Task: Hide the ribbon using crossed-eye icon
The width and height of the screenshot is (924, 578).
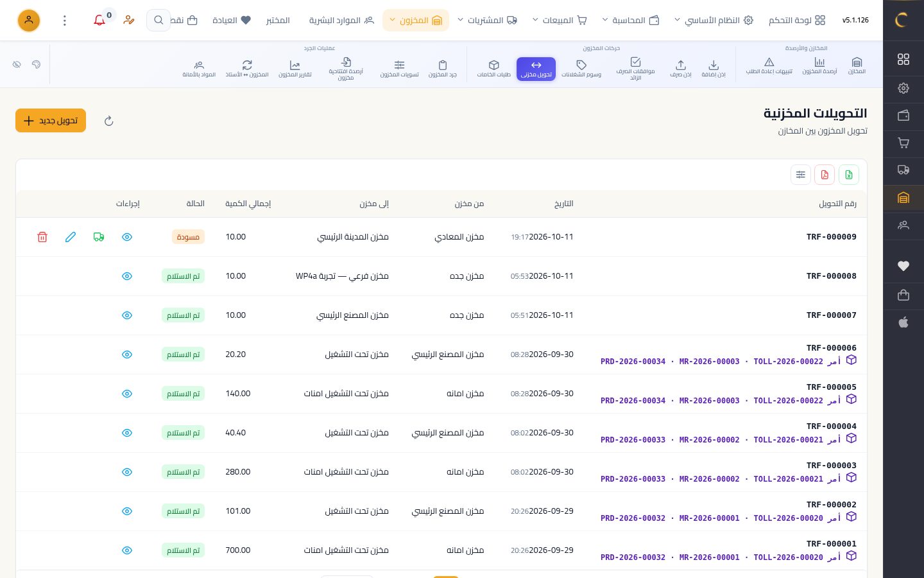Action: point(17,64)
